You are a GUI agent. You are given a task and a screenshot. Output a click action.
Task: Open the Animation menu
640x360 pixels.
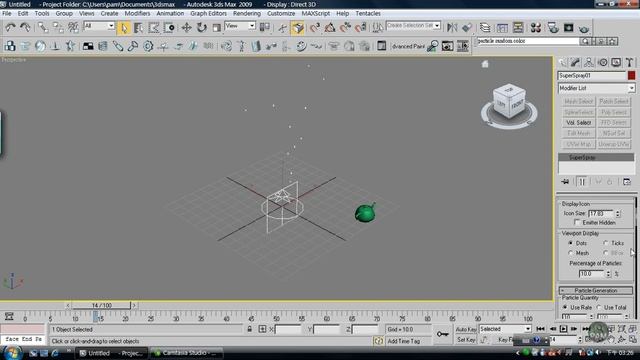click(x=170, y=13)
